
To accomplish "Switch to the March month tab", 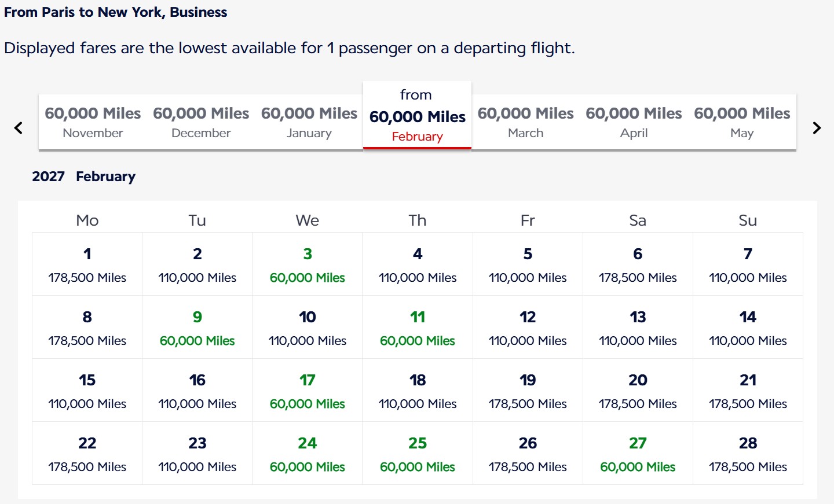I will pyautogui.click(x=525, y=122).
